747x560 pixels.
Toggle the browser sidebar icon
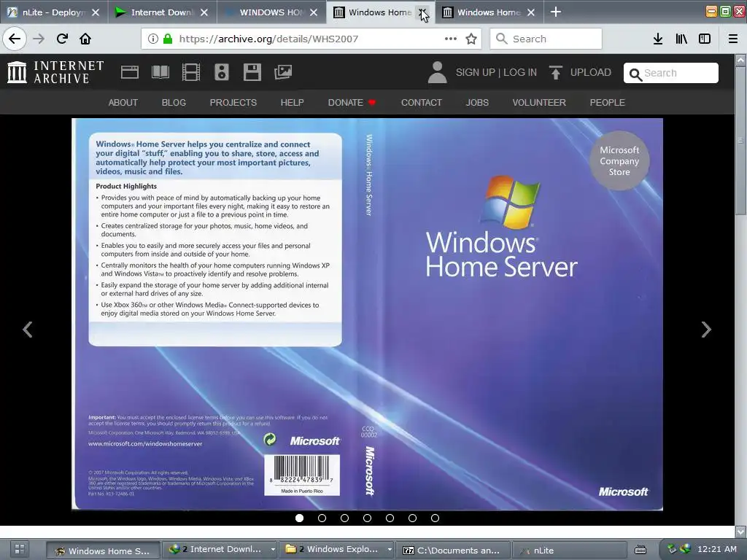(x=705, y=39)
